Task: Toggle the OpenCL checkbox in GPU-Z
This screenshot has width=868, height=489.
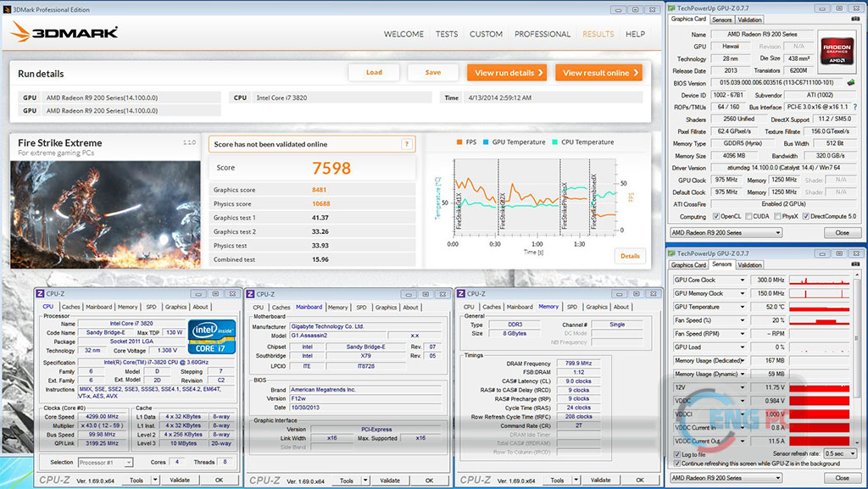Action: tap(716, 216)
